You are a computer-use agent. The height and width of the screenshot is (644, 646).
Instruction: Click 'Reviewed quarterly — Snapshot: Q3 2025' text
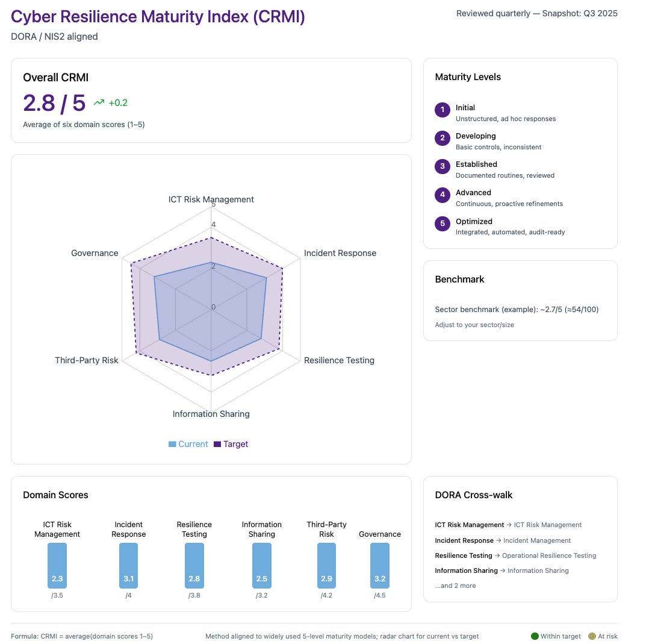537,13
